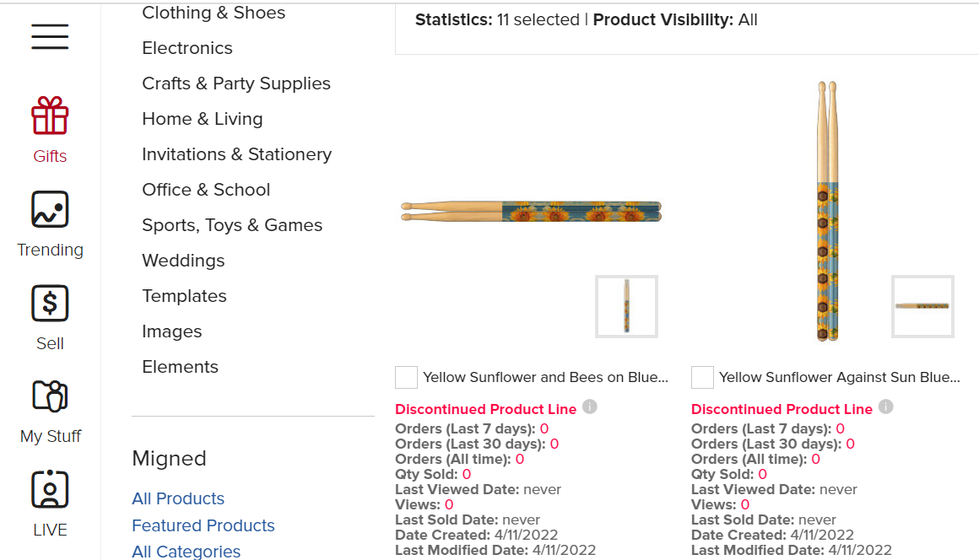The height and width of the screenshot is (560, 979).
Task: Select the Sell dollar icon
Action: point(50,303)
